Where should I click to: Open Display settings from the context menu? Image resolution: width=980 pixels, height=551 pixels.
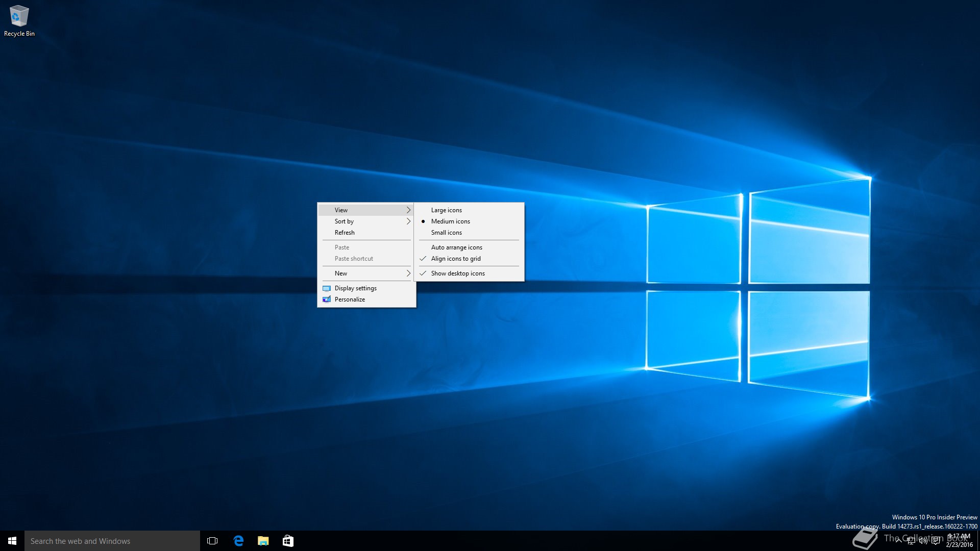click(x=366, y=288)
